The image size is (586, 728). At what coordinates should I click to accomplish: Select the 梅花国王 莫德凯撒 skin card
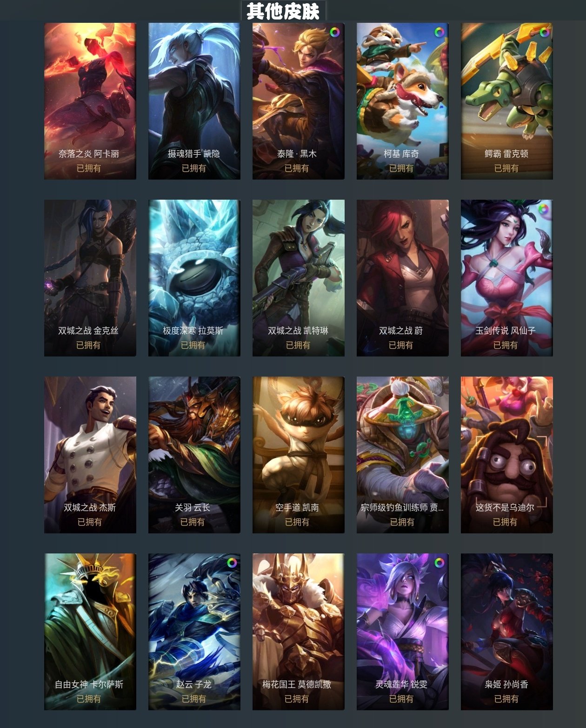[x=299, y=632]
